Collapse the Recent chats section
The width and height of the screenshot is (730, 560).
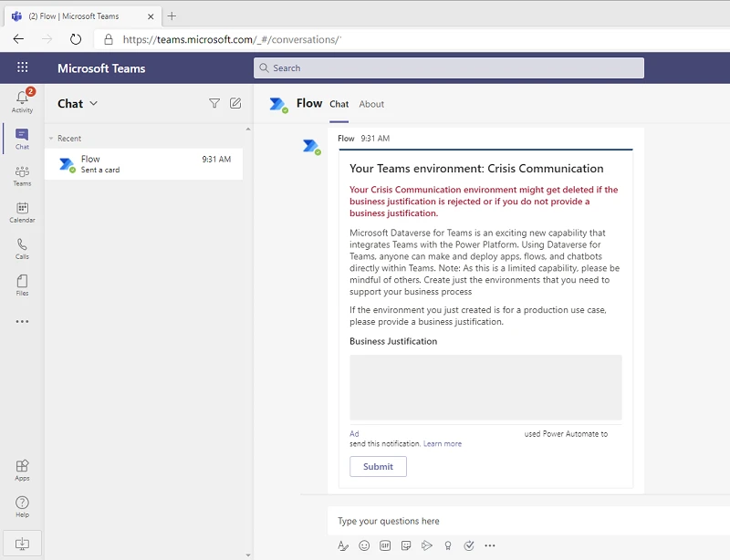[51, 139]
